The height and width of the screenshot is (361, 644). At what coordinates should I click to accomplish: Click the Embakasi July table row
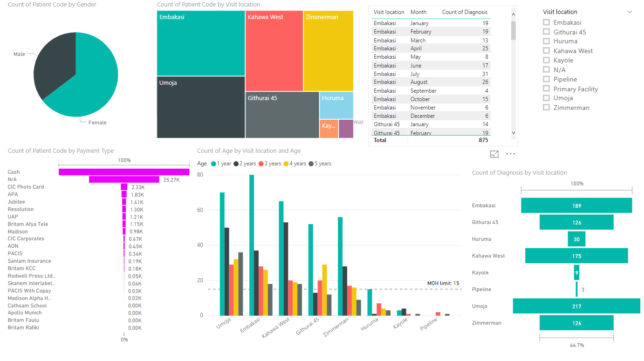431,74
